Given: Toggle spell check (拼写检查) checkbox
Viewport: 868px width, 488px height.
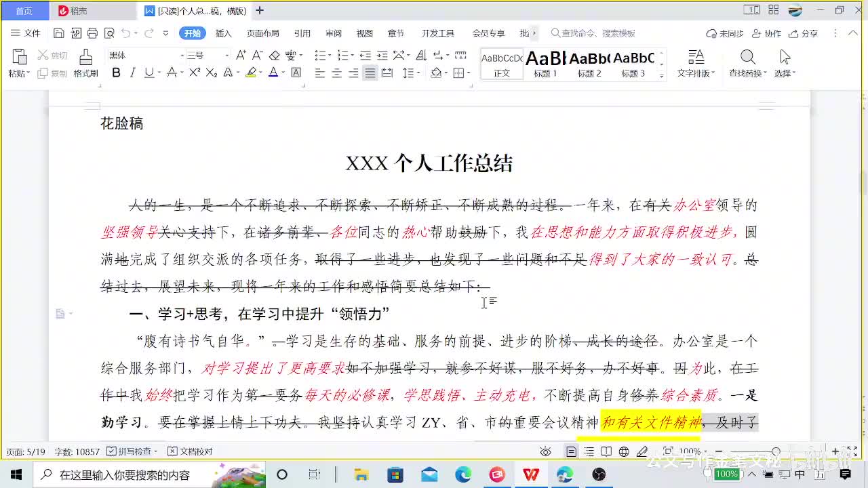Looking at the screenshot, I should (133, 451).
